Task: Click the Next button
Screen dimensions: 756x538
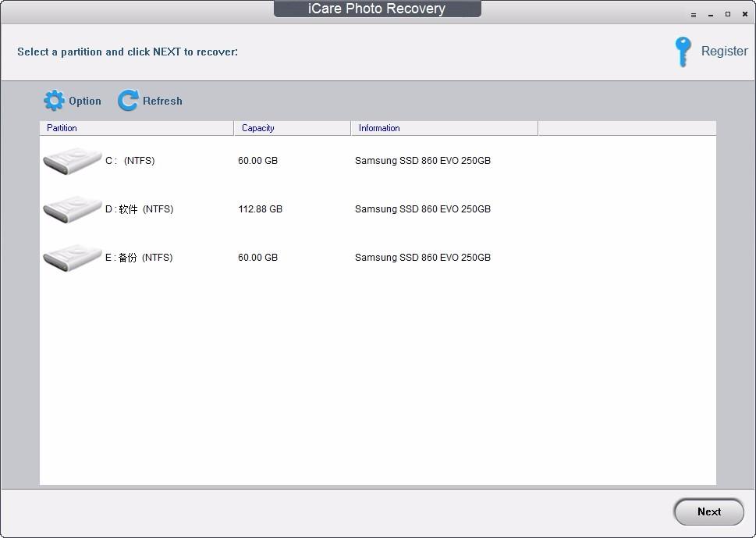Action: [708, 512]
